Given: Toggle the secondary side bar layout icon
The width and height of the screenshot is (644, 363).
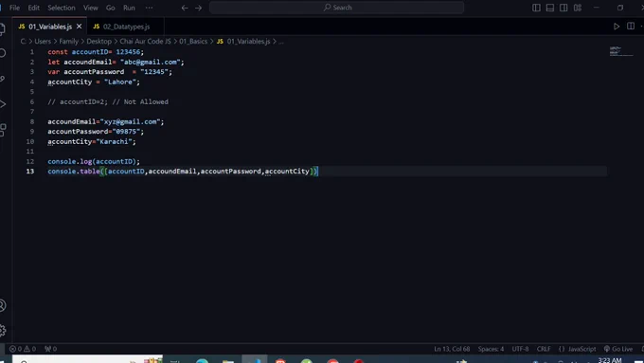Looking at the screenshot, I should 563,8.
